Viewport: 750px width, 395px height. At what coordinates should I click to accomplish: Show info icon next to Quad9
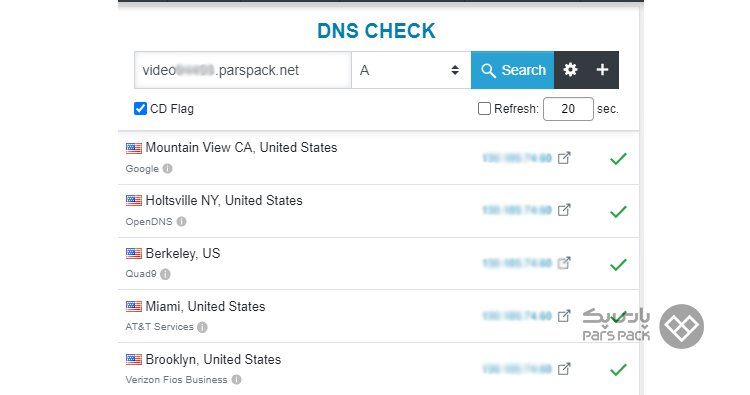[165, 274]
